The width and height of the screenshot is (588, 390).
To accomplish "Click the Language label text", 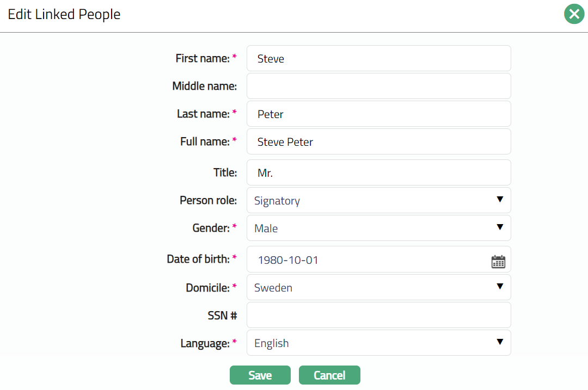I will [205, 343].
